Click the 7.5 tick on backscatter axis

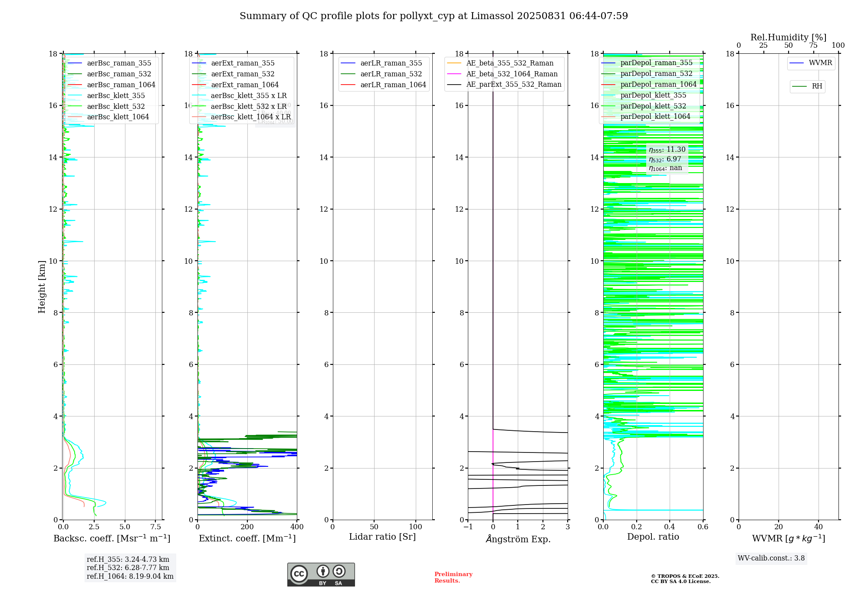pos(156,527)
